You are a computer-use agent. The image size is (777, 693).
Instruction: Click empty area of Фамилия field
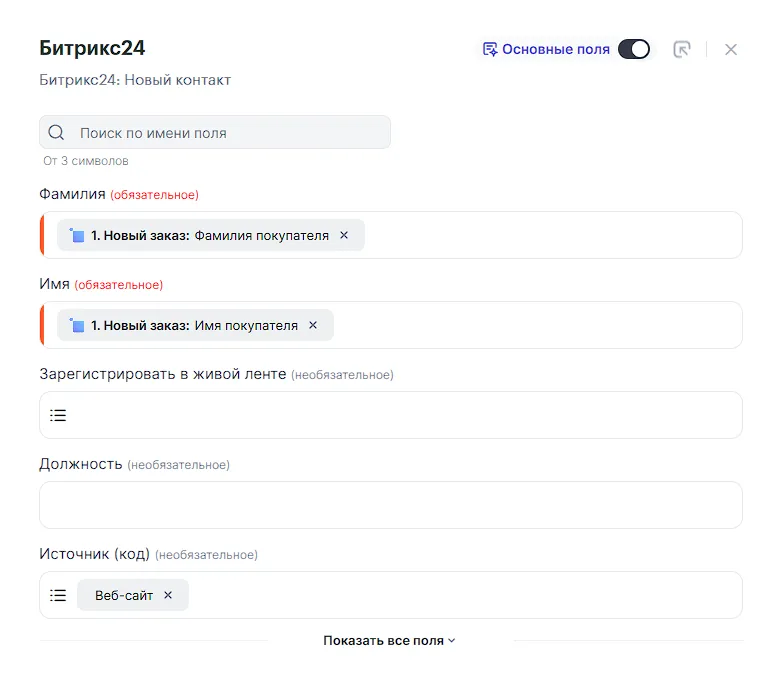[550, 235]
